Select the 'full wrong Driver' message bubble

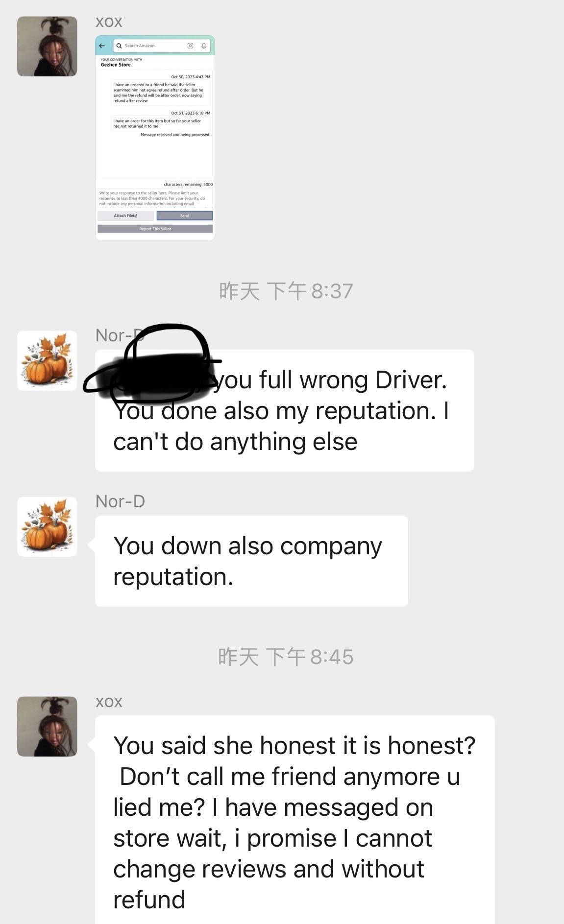[285, 410]
